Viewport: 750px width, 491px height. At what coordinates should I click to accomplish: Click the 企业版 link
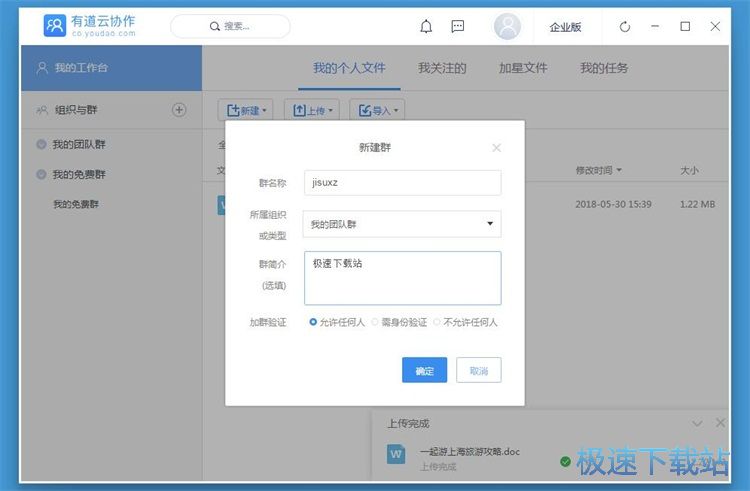565,27
